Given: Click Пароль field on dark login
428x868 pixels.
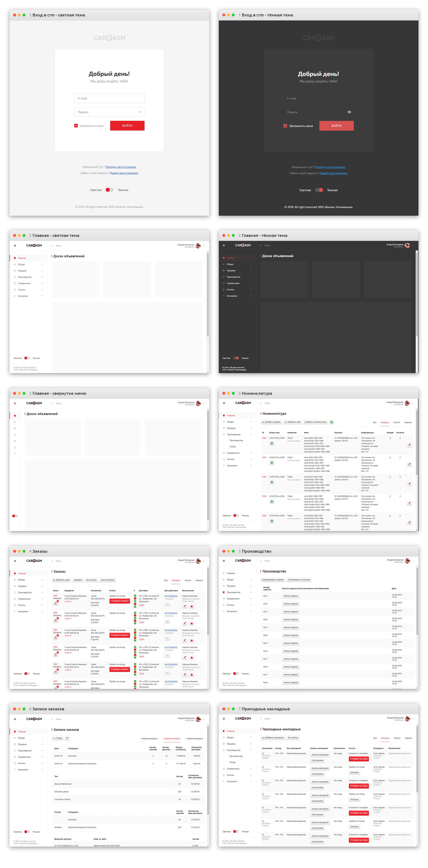Looking at the screenshot, I should (318, 112).
